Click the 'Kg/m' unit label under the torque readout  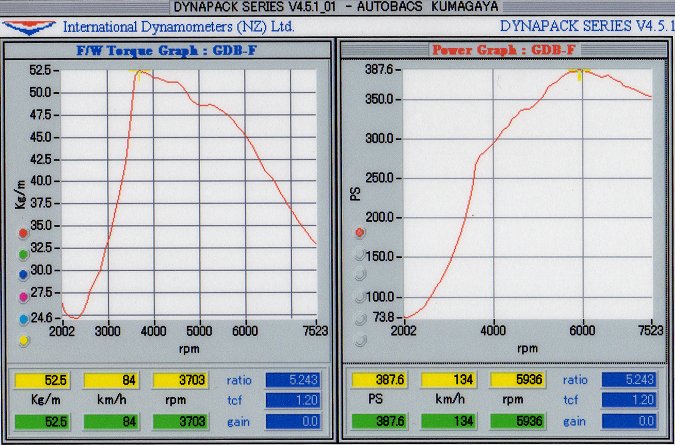(46, 401)
